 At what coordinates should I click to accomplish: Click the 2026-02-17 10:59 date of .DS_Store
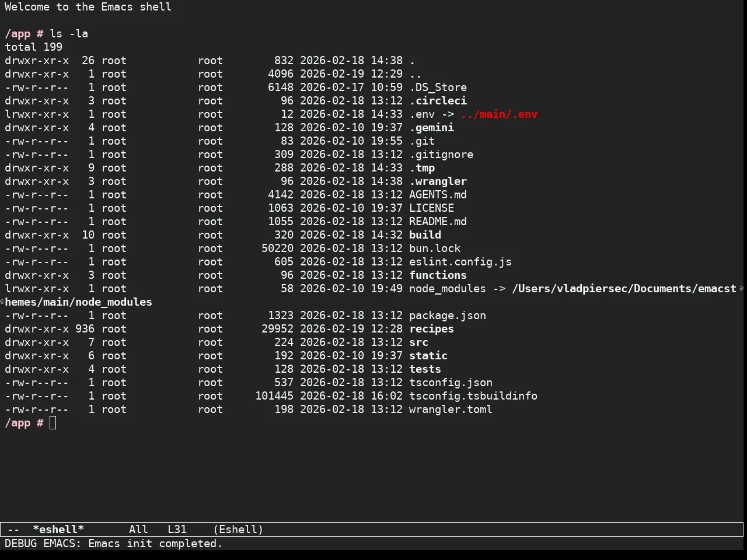coord(351,87)
